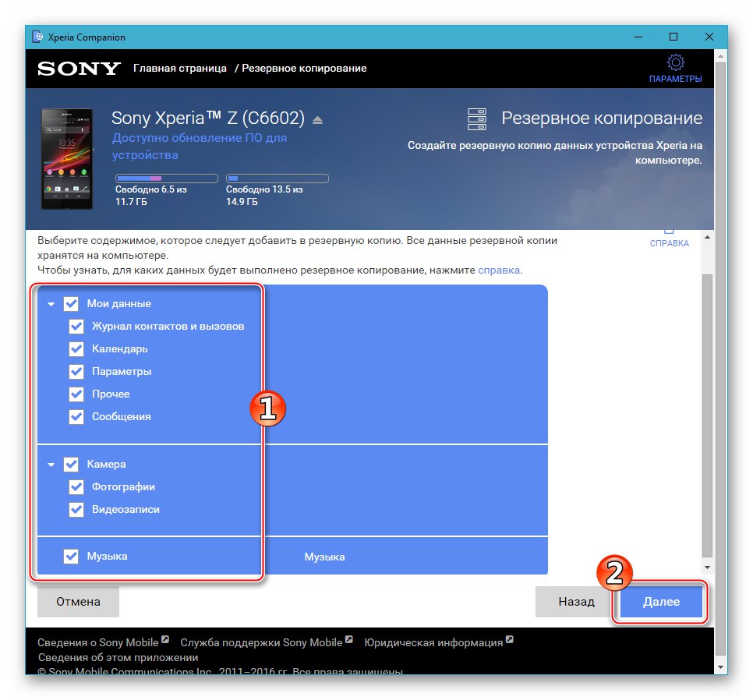The image size is (753, 700).
Task: Collapse the Камера section
Action: point(51,464)
